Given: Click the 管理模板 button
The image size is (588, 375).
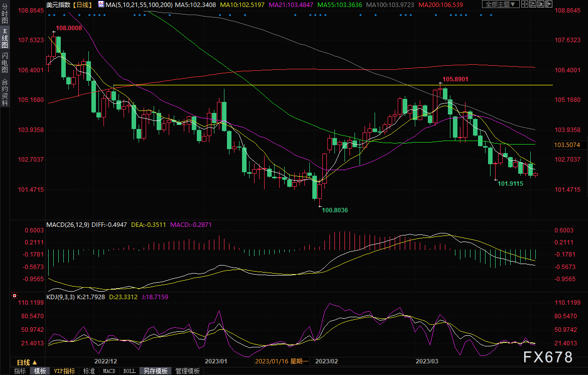Looking at the screenshot, I should (x=187, y=371).
